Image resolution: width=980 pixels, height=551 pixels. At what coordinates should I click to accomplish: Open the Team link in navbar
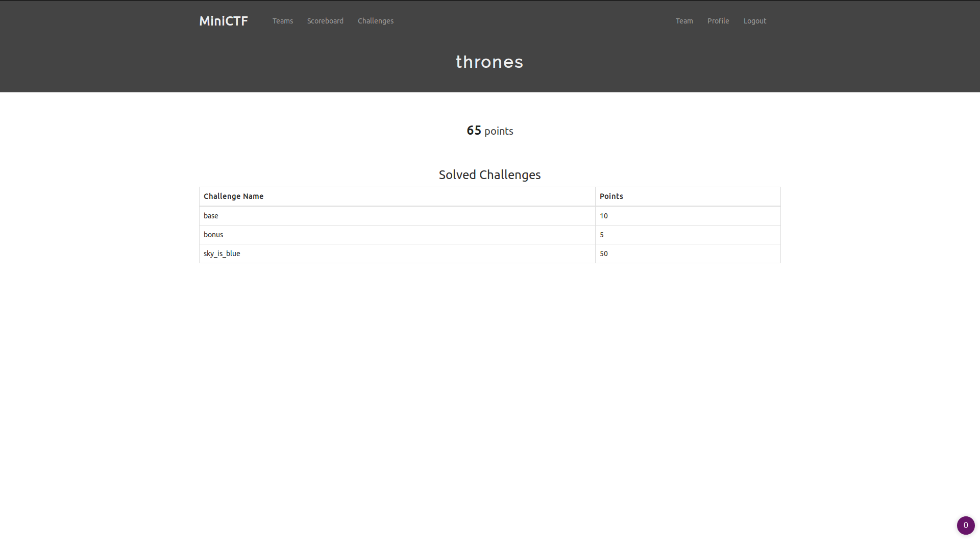[x=684, y=21]
